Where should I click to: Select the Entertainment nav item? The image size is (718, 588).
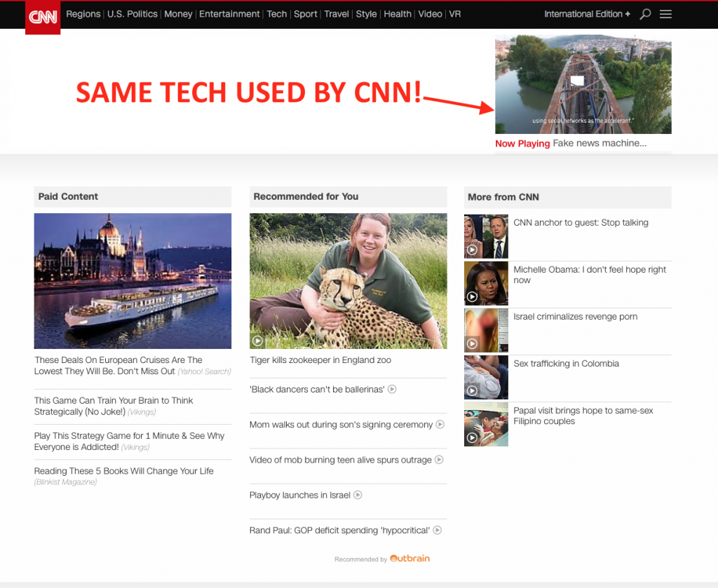(x=230, y=14)
